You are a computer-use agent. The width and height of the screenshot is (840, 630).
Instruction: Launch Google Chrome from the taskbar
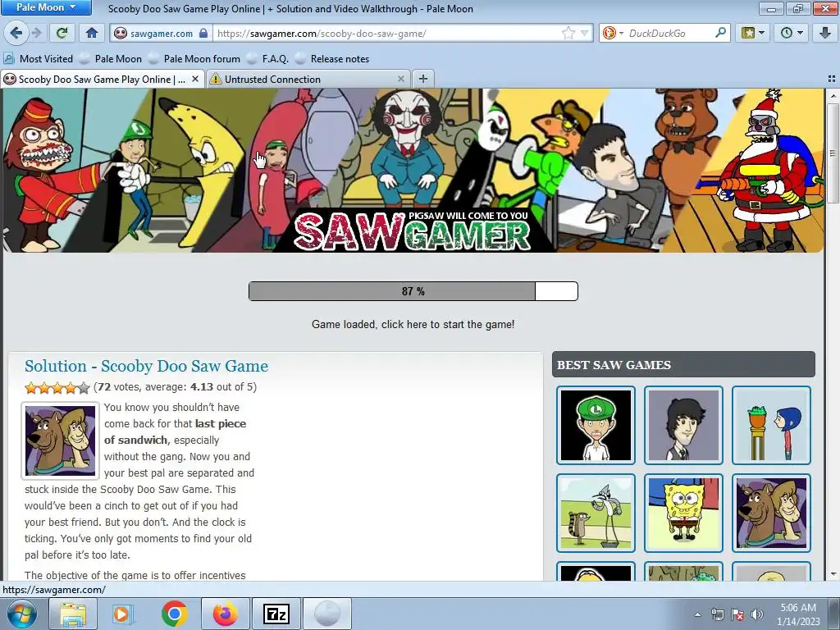coord(174,614)
